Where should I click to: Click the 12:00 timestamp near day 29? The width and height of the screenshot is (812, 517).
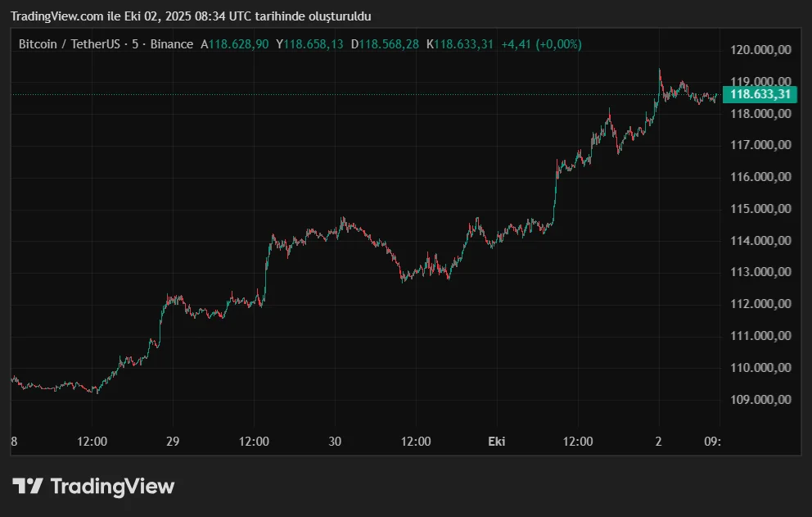(255, 441)
